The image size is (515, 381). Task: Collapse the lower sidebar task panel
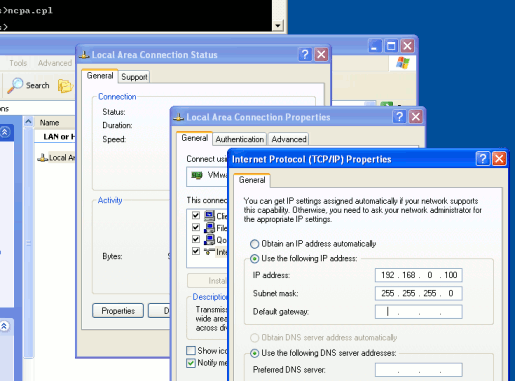(4, 326)
